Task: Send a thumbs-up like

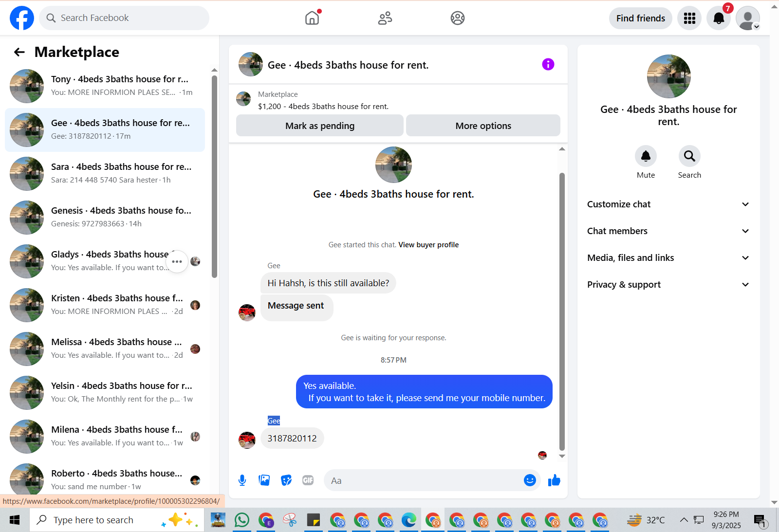Action: (554, 480)
